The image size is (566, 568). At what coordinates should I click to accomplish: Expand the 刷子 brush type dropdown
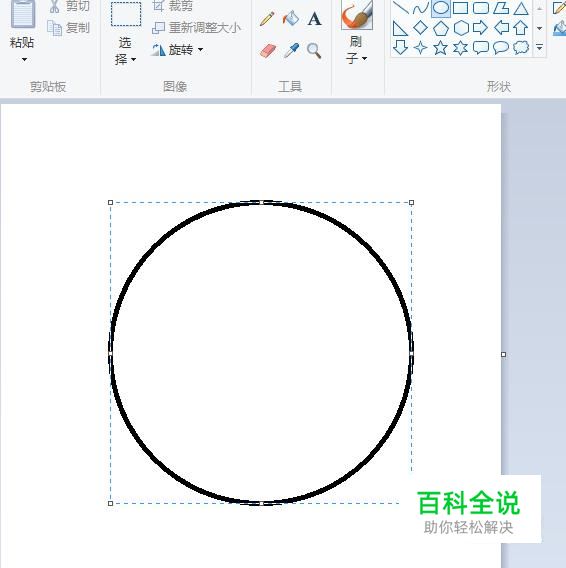pyautogui.click(x=365, y=58)
